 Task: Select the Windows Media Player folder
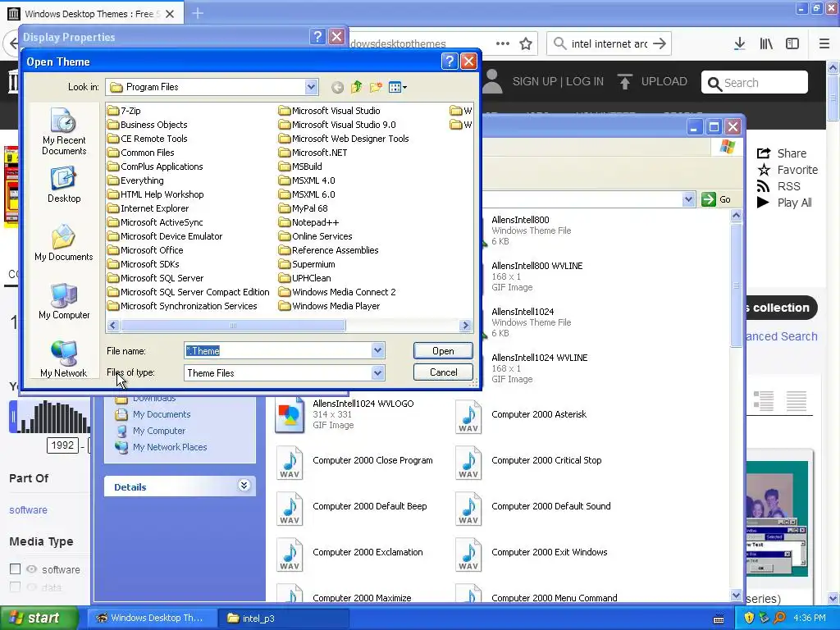coord(330,306)
